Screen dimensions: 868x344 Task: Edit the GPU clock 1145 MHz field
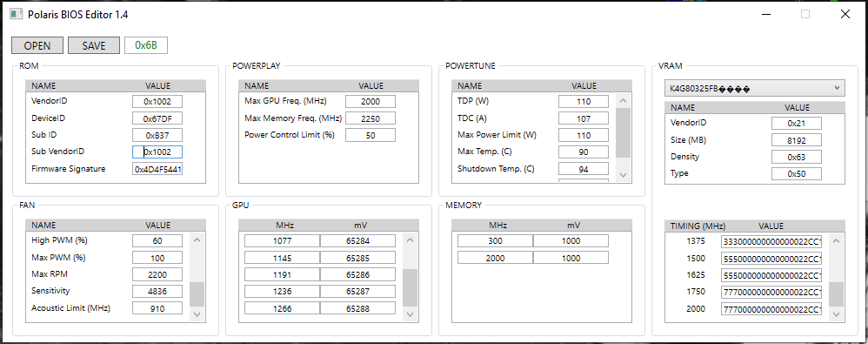(283, 258)
